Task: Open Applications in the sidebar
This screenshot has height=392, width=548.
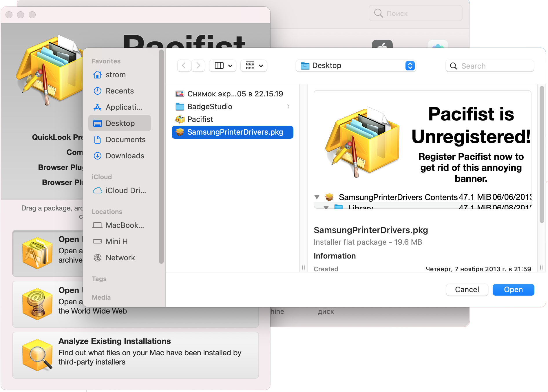Action: coord(120,107)
